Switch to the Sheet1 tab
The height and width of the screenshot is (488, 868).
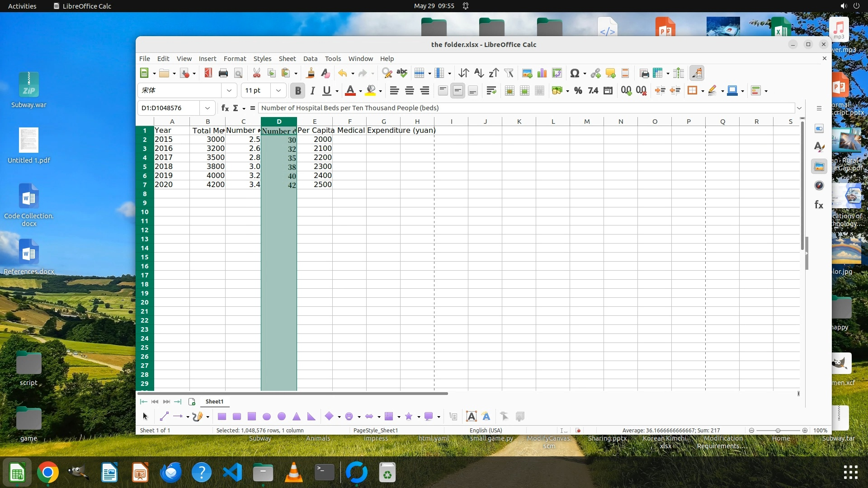pyautogui.click(x=214, y=402)
